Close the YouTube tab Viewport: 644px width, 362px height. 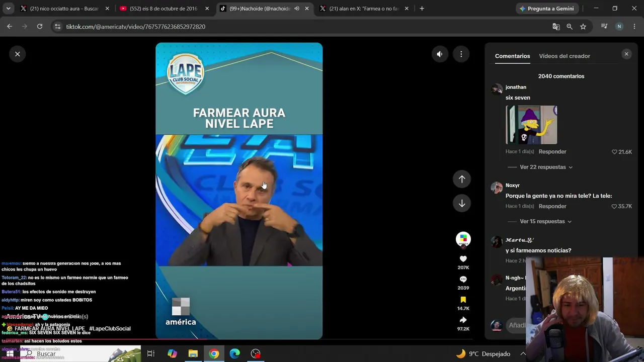pyautogui.click(x=207, y=9)
